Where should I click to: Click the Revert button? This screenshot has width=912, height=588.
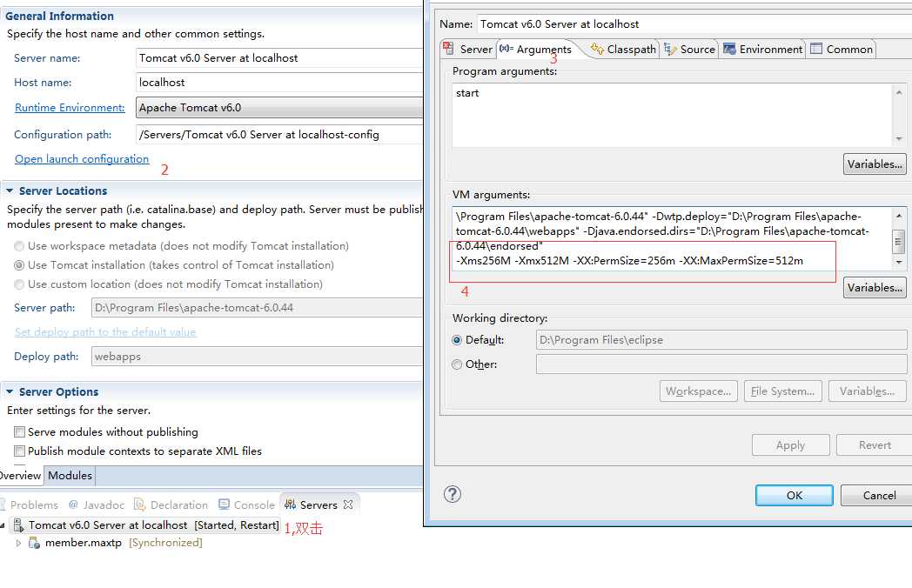click(875, 445)
